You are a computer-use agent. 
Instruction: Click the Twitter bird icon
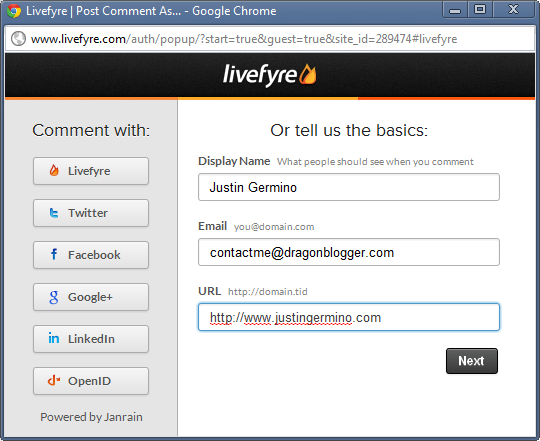coord(54,213)
